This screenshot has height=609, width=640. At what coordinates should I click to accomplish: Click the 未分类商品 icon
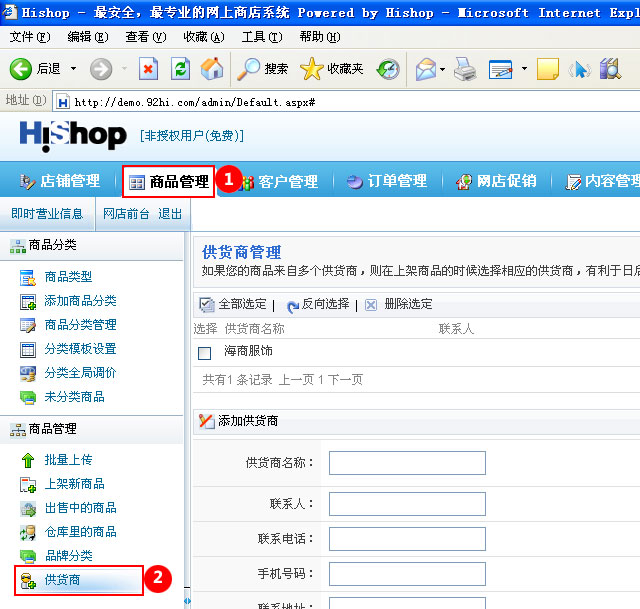28,397
